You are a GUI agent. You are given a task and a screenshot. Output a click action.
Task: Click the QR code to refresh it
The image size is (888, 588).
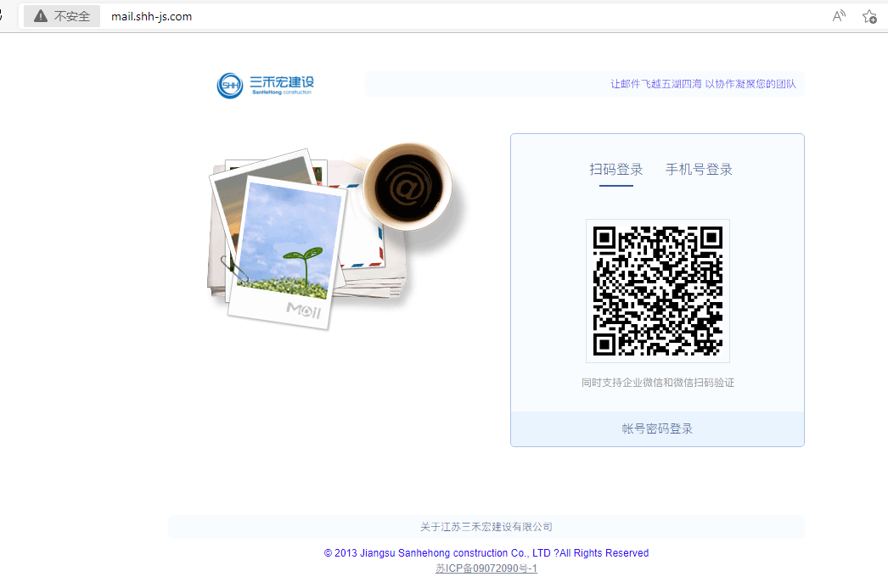click(657, 290)
